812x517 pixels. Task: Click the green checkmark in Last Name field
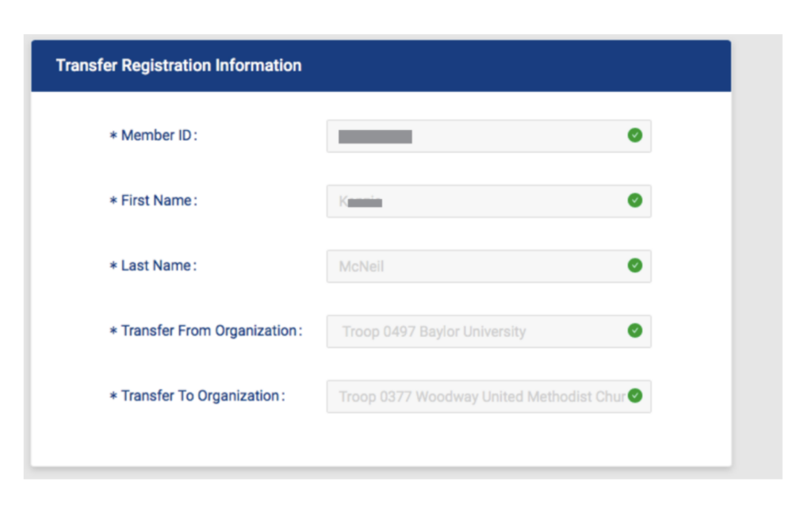pos(634,266)
